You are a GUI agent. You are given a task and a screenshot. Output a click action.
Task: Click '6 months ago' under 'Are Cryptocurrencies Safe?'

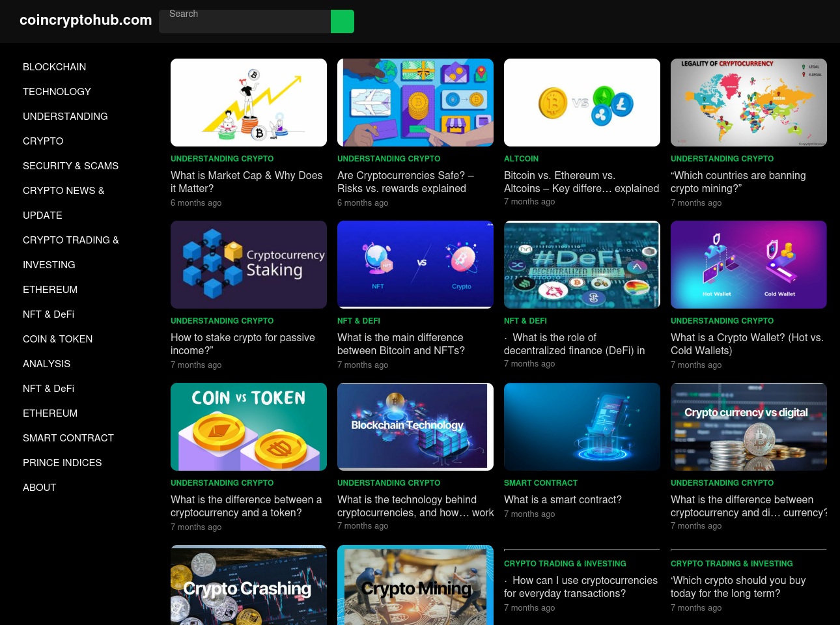(x=363, y=203)
